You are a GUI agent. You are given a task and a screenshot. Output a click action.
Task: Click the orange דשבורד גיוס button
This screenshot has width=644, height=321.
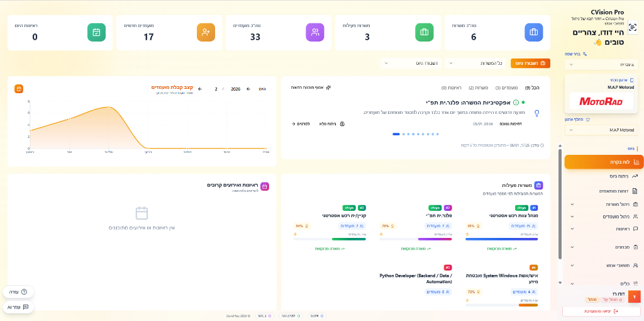530,64
